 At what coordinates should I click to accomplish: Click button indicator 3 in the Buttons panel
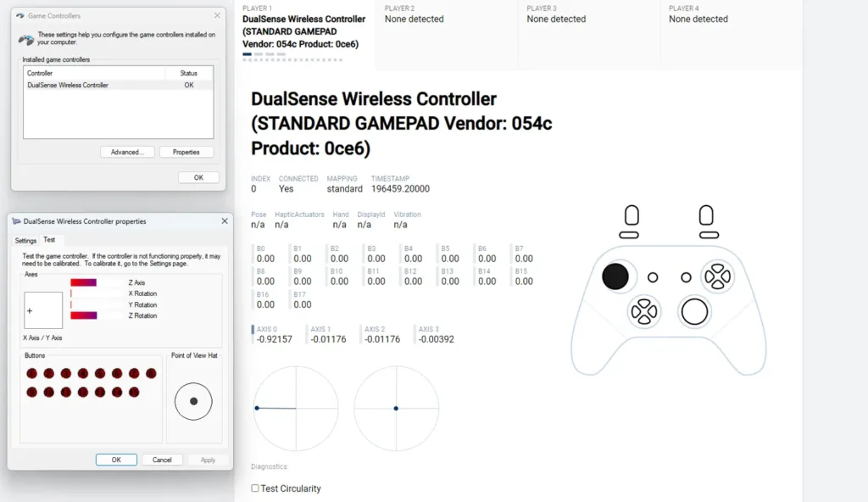point(66,373)
